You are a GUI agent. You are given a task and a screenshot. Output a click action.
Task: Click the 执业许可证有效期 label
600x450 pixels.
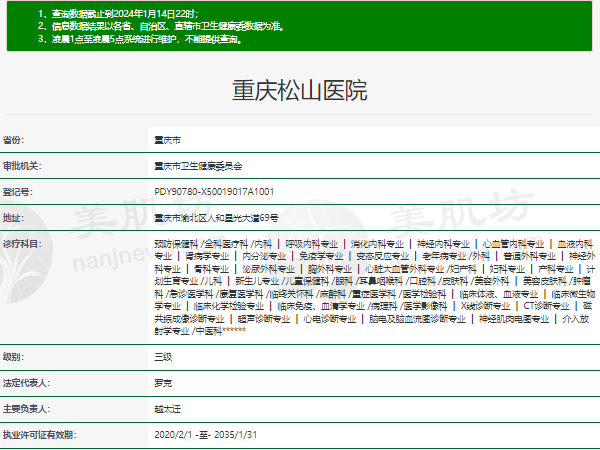pyautogui.click(x=40, y=435)
